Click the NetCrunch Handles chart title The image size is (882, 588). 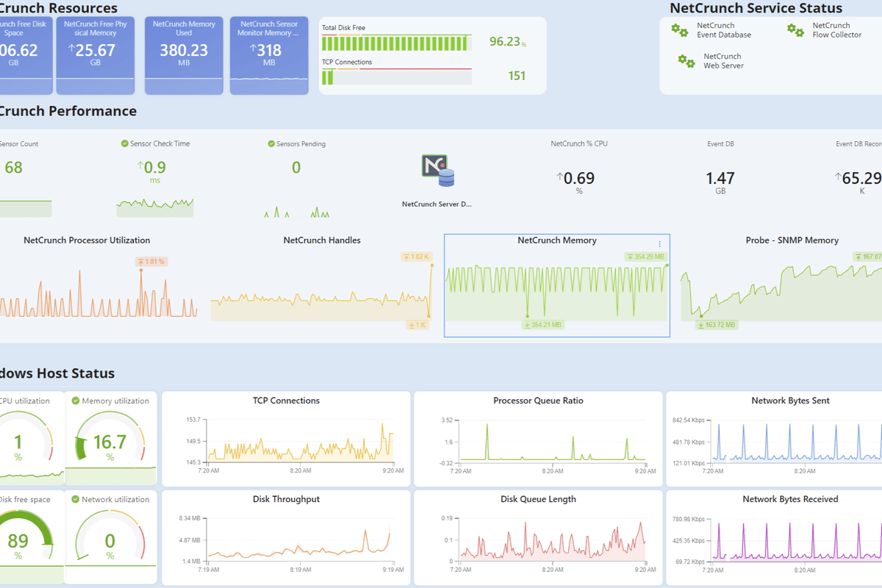pyautogui.click(x=322, y=240)
